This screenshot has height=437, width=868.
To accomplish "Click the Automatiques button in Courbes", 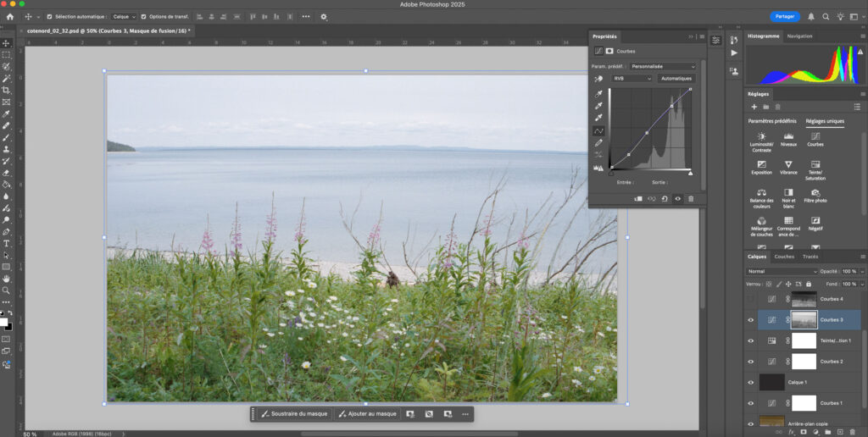I will pyautogui.click(x=676, y=78).
